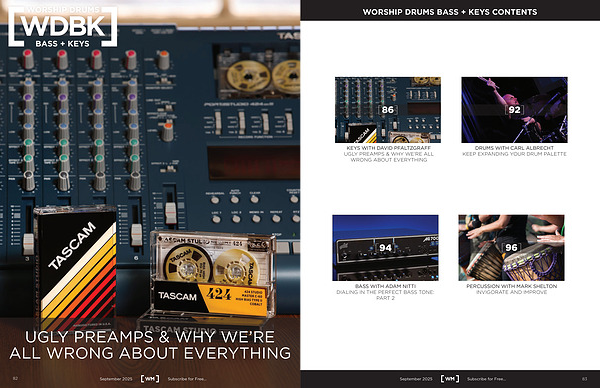Click Subscribe for Free on the left page

click(x=187, y=379)
